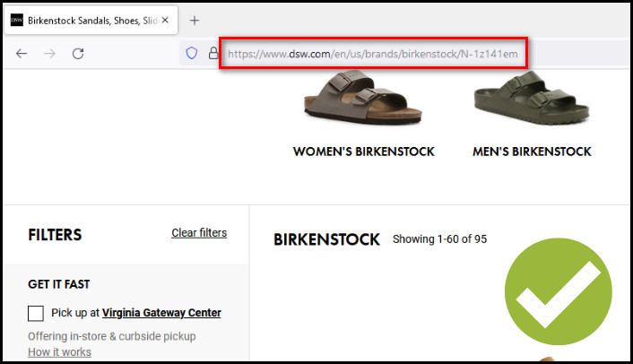Close the Birkenstock Sandals tab
The image size is (633, 364).
165,21
